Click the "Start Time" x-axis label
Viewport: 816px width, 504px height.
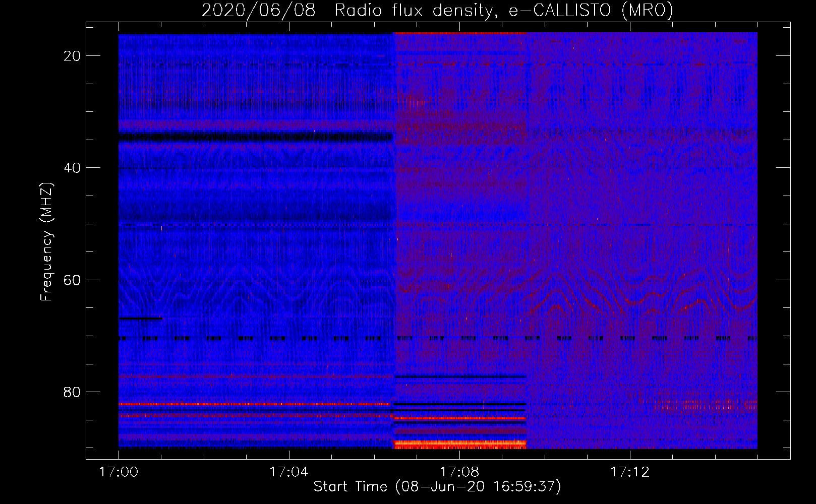(437, 487)
